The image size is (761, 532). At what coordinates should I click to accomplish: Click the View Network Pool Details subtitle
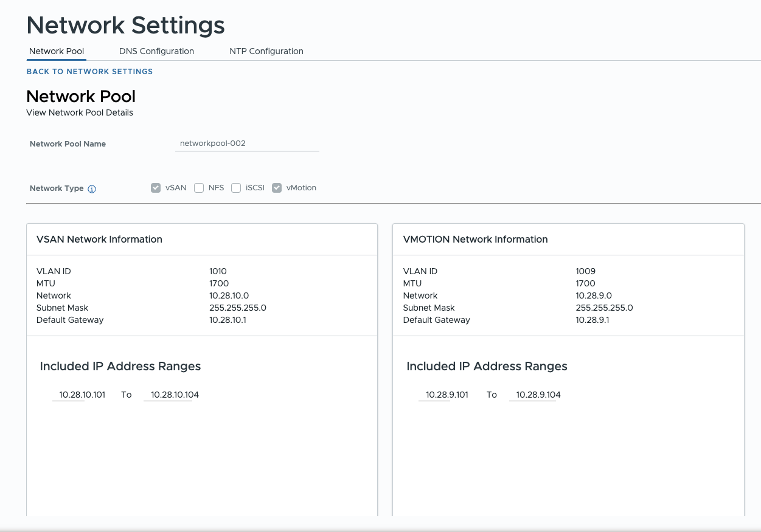coord(80,112)
